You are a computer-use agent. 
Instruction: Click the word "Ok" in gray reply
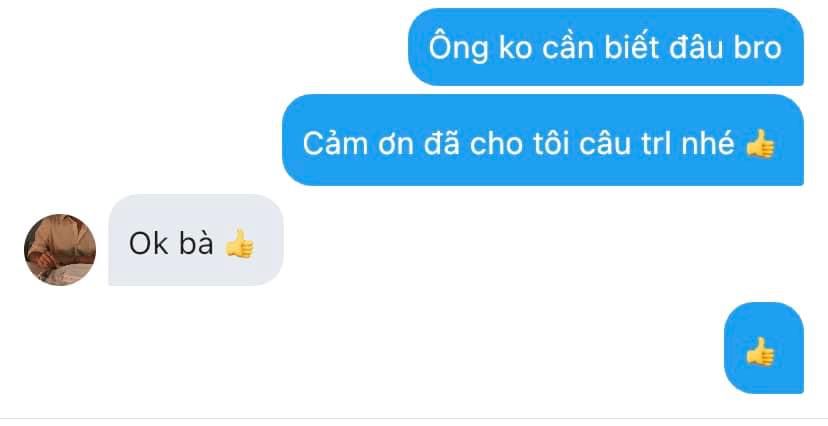[149, 243]
